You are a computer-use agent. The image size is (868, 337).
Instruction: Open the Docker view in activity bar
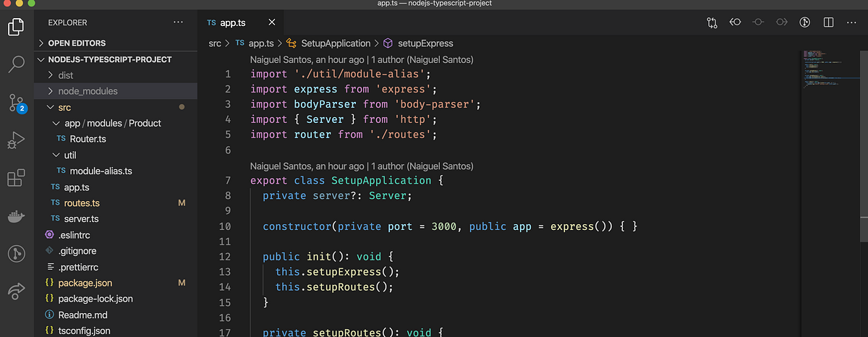pos(16,216)
